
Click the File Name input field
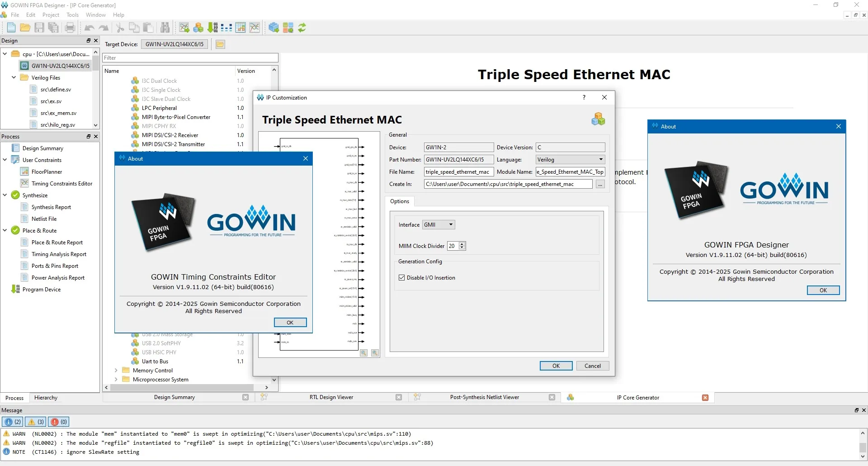click(x=458, y=172)
